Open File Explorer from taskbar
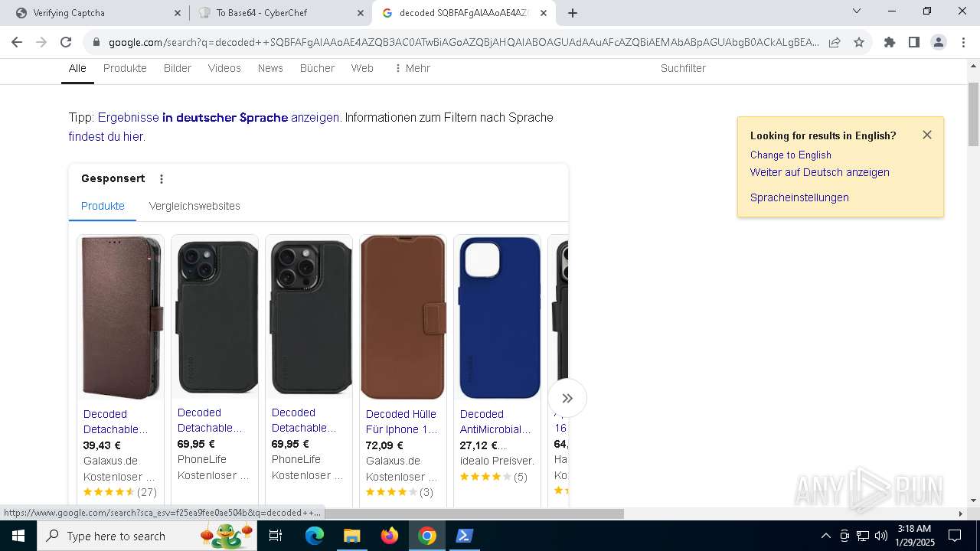980x551 pixels. point(351,536)
